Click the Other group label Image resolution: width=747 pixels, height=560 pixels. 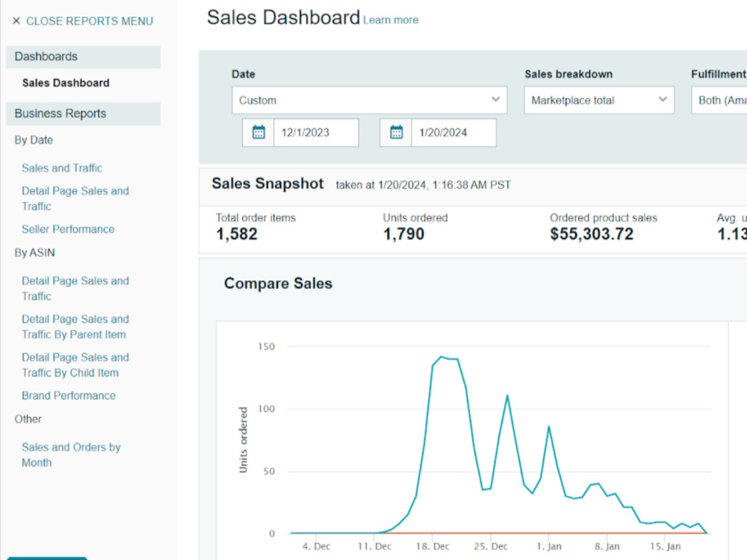coord(28,419)
